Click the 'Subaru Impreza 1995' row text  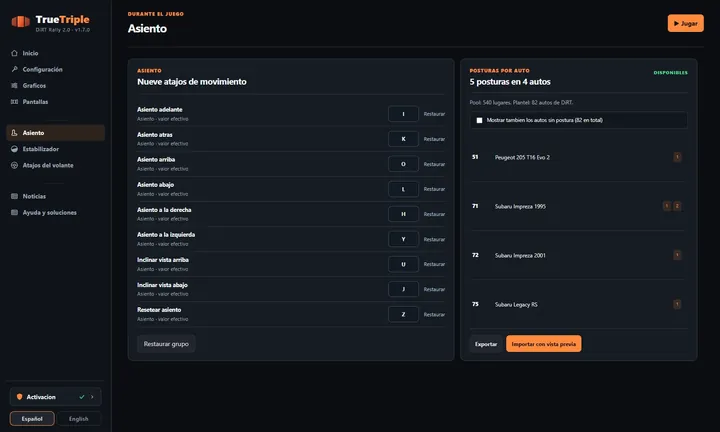pyautogui.click(x=520, y=207)
